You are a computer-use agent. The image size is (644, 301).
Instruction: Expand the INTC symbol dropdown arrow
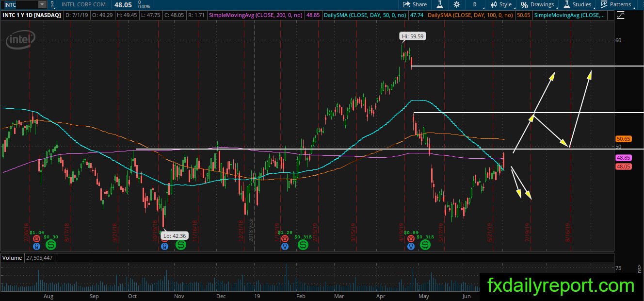(x=42, y=4)
